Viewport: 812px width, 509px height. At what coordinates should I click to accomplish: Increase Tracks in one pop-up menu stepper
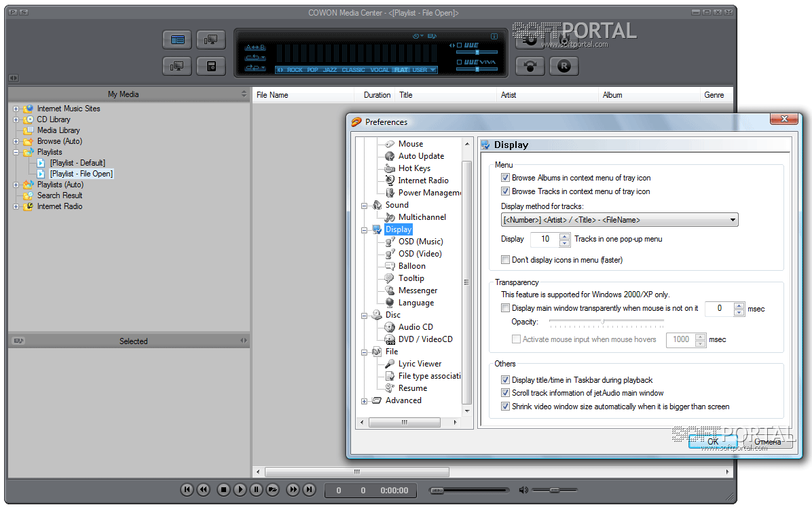[x=565, y=236]
